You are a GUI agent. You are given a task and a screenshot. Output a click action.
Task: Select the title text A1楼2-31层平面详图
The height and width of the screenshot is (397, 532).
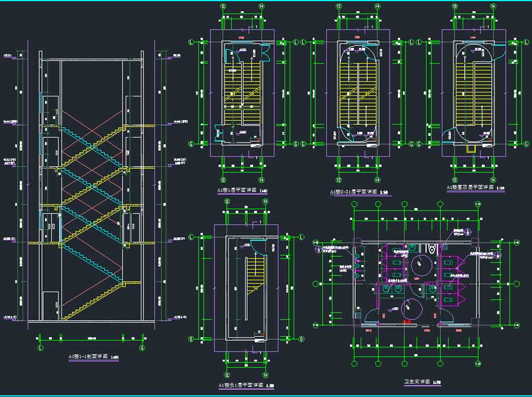pyautogui.click(x=353, y=192)
